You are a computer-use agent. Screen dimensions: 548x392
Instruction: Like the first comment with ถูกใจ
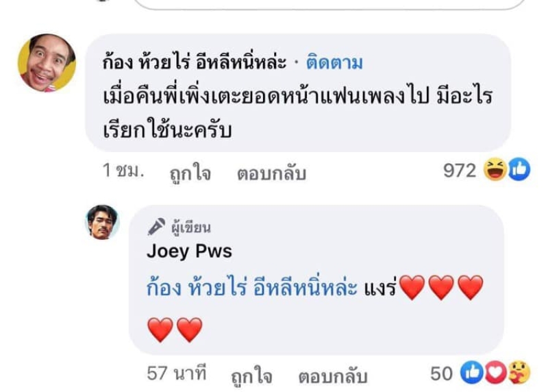point(190,173)
